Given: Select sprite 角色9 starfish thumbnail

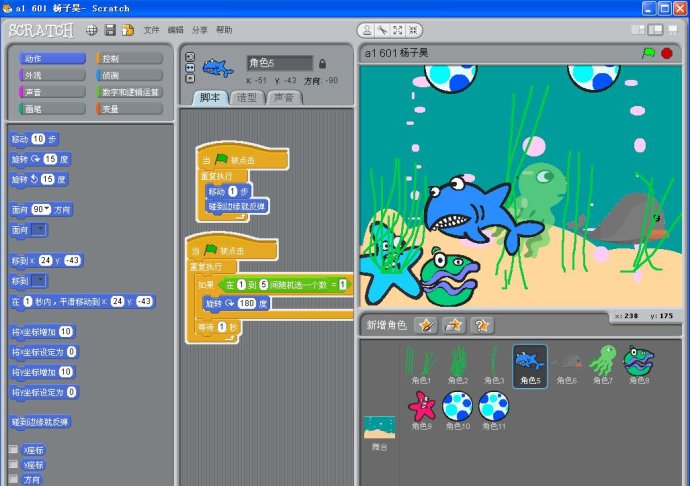Looking at the screenshot, I should click(x=422, y=411).
